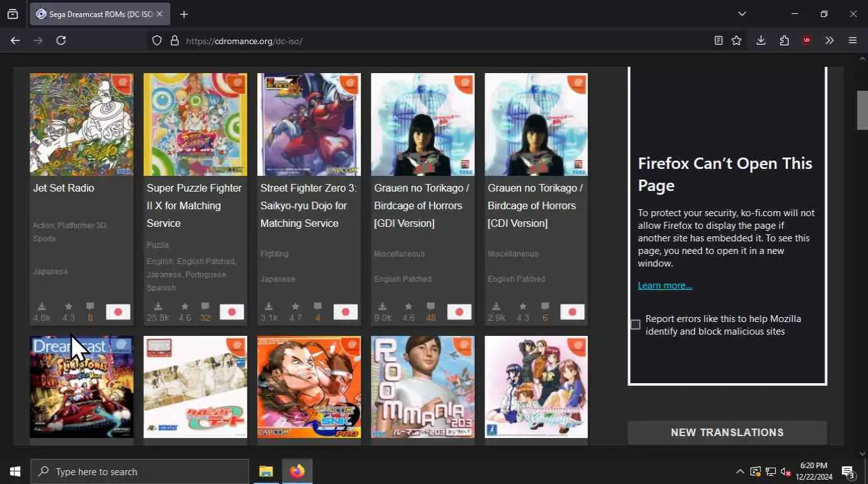Click Super Puzzle Fighter Japan flag

(232, 312)
